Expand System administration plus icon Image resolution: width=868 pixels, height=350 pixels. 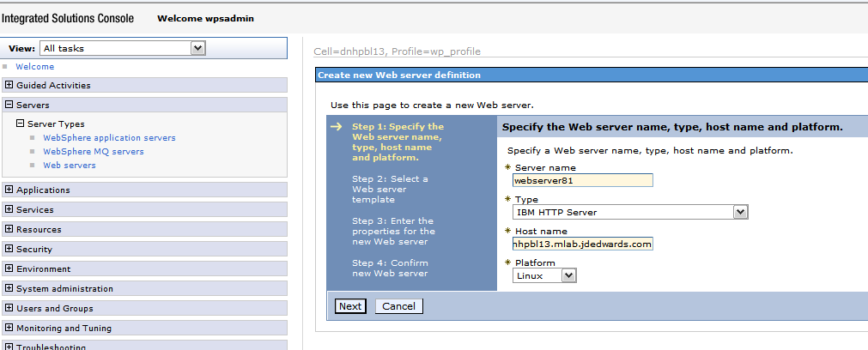coord(9,288)
